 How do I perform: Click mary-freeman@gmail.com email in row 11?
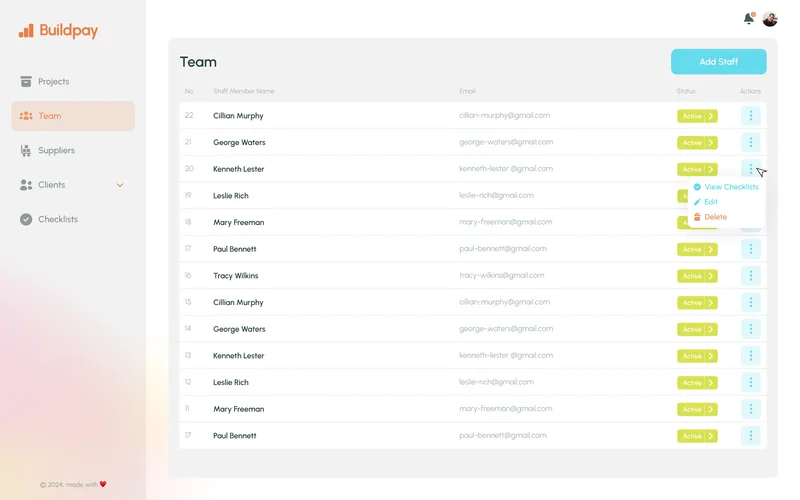(506, 409)
